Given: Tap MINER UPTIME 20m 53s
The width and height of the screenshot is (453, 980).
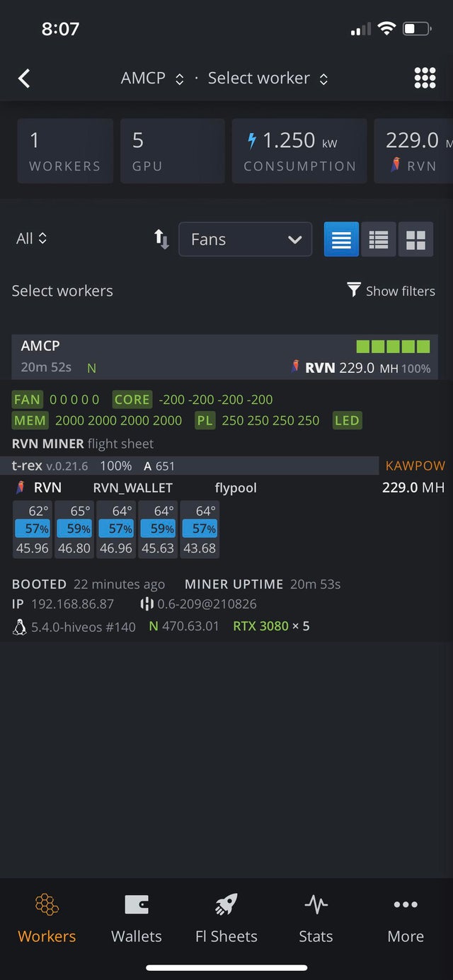Looking at the screenshot, I should pos(263,584).
